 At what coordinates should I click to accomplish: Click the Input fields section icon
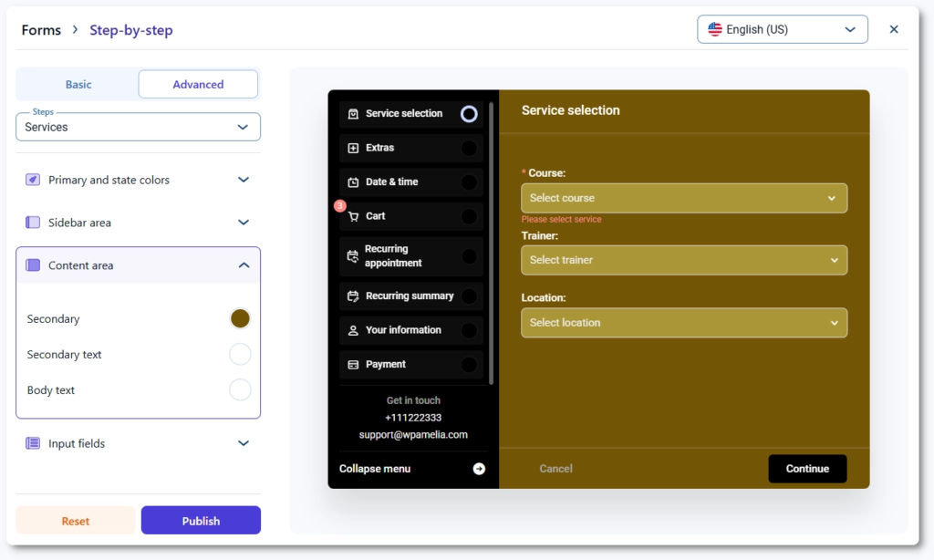click(x=33, y=443)
